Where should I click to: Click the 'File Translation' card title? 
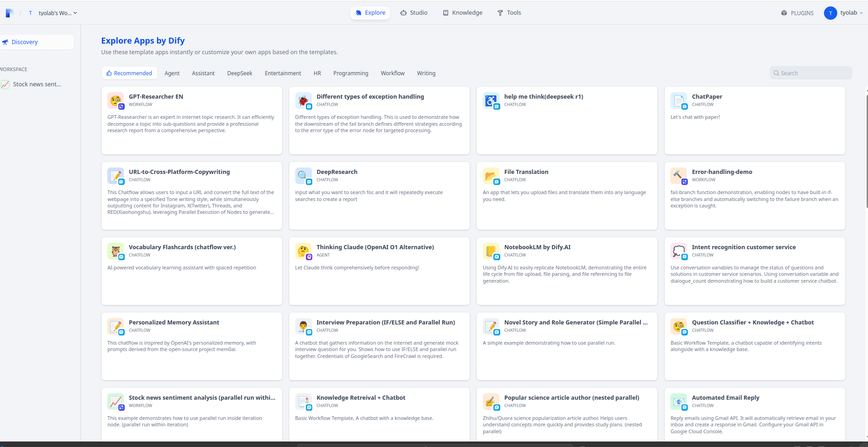tap(526, 172)
